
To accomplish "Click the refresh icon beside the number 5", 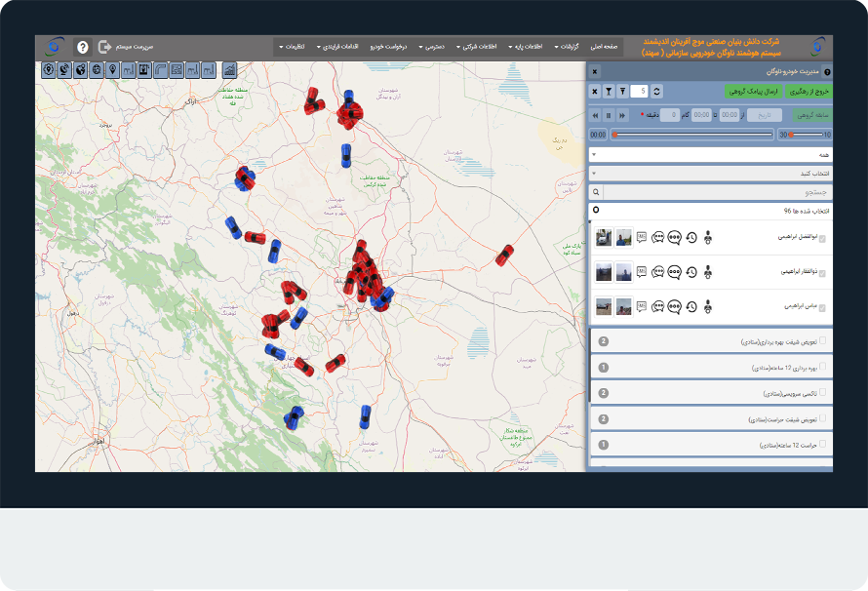I will pyautogui.click(x=657, y=91).
